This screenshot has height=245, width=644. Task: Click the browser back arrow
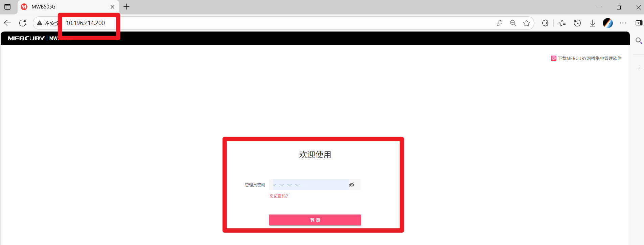[7, 23]
